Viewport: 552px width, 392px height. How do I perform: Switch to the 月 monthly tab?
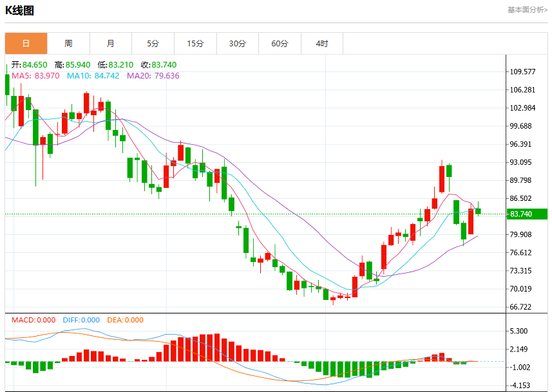pyautogui.click(x=111, y=43)
